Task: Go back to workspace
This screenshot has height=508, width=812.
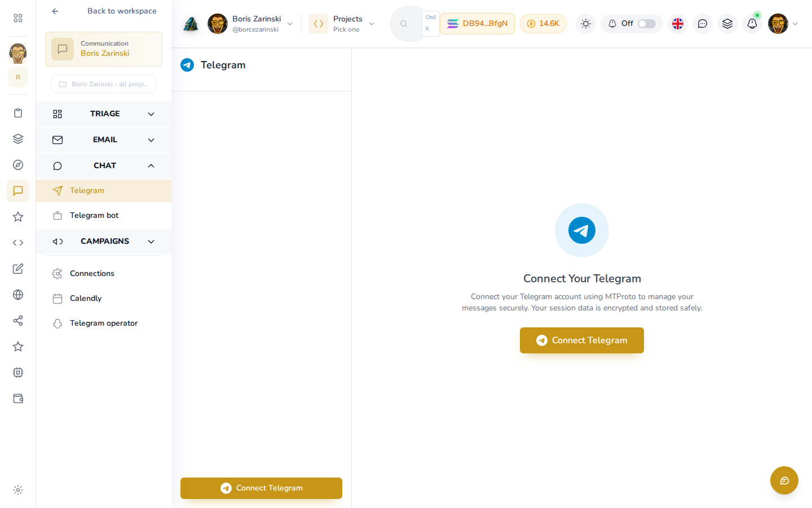Action: [104, 11]
